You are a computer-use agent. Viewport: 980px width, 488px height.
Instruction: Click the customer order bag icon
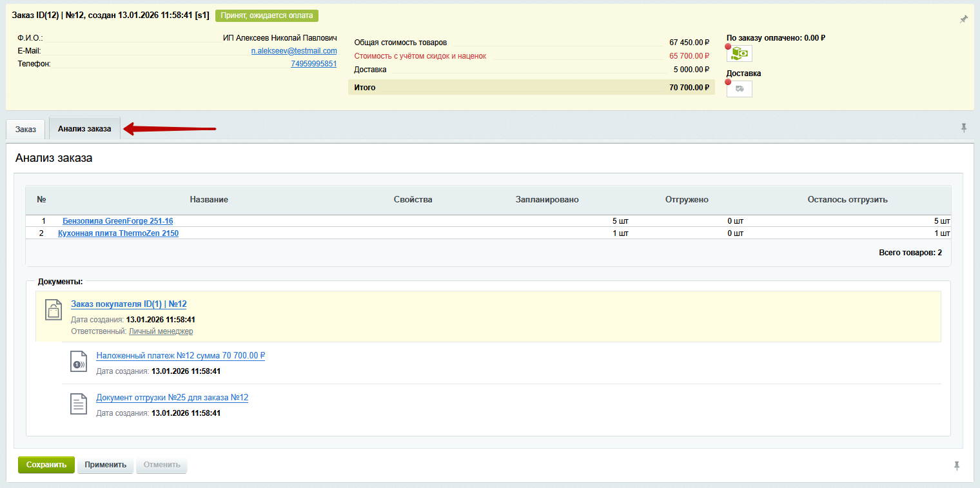54,309
